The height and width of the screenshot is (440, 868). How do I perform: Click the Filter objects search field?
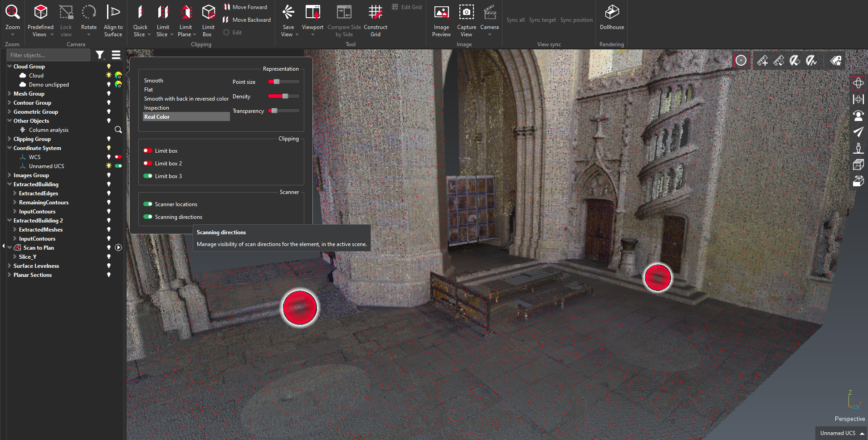48,55
